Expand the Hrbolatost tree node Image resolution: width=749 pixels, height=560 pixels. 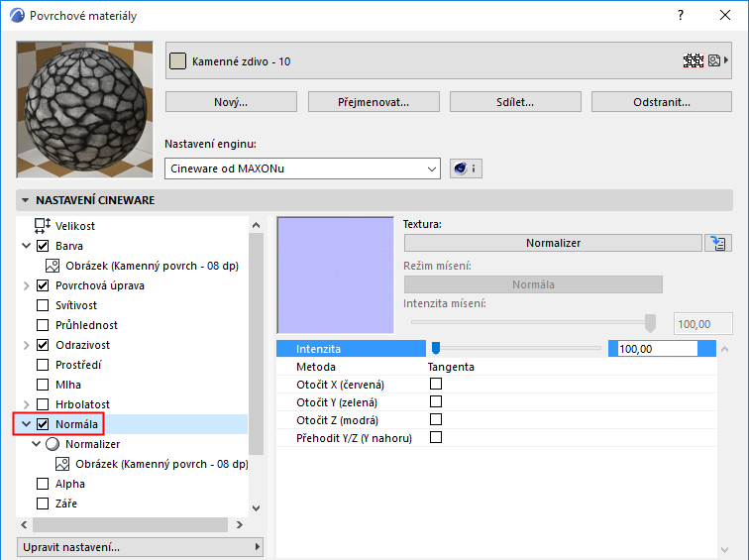tap(27, 404)
